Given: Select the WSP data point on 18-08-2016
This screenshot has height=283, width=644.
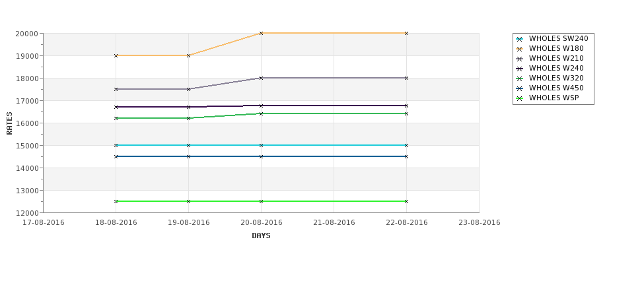Looking at the screenshot, I should coord(116,201).
